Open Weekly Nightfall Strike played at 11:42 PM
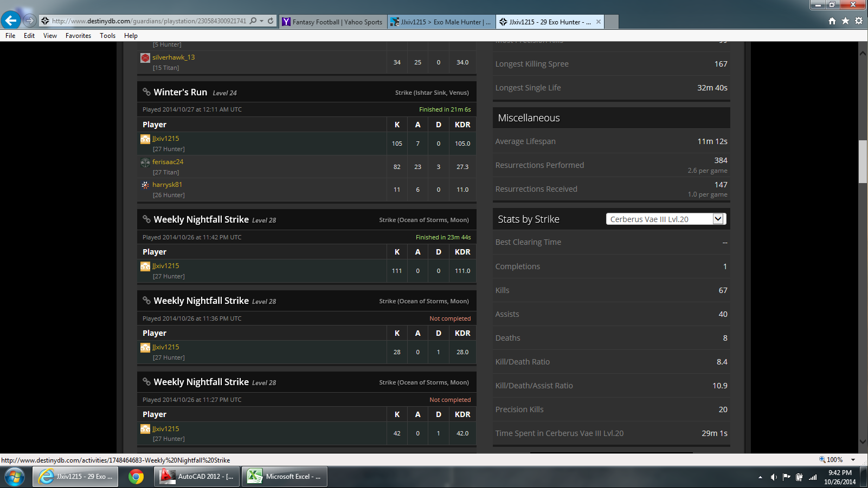The width and height of the screenshot is (868, 488). [201, 219]
